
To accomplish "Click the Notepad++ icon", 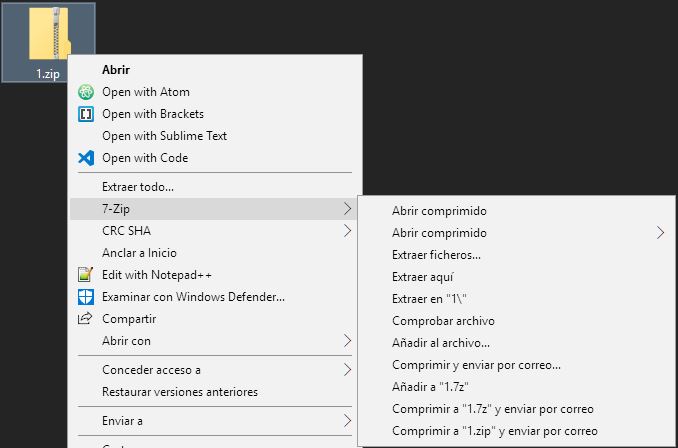I will point(86,275).
